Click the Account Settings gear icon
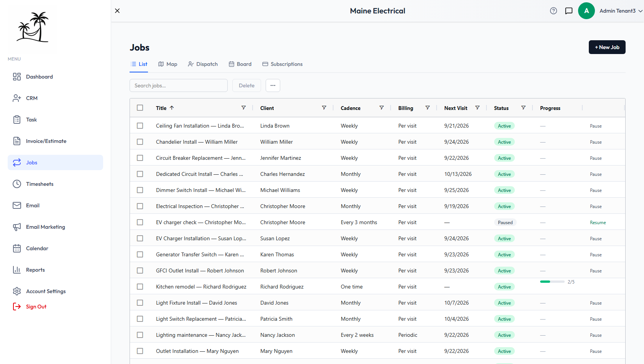The height and width of the screenshot is (364, 644). [17, 291]
